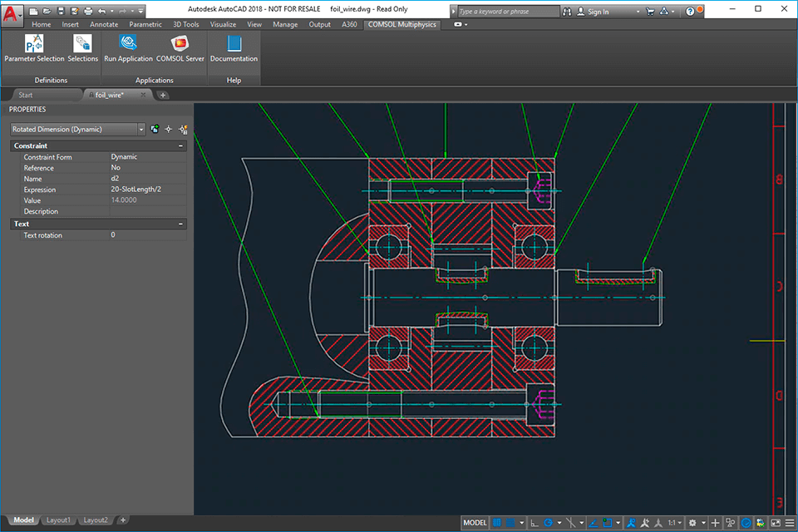This screenshot has width=798, height=532.
Task: Toggle the PICKADD value in Properties
Action: point(154,129)
